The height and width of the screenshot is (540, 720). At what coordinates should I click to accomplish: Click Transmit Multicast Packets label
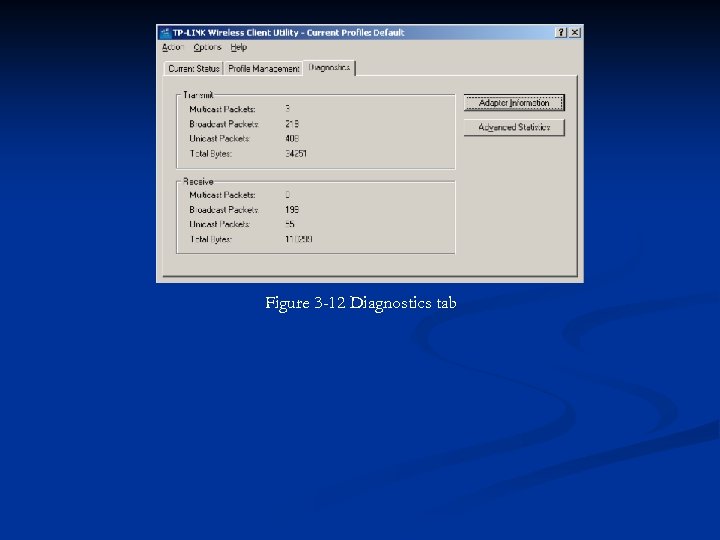tap(222, 109)
